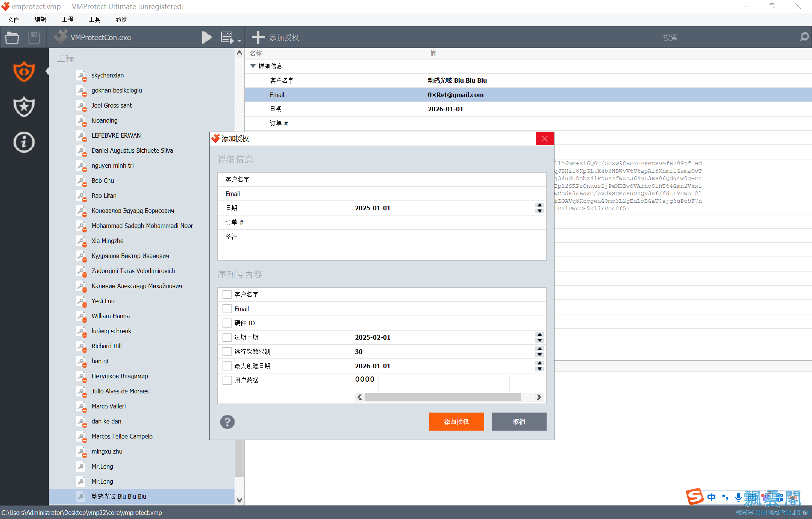Click the 2026-01-01 date value in details
Viewport: 812px width, 519px height.
445,109
